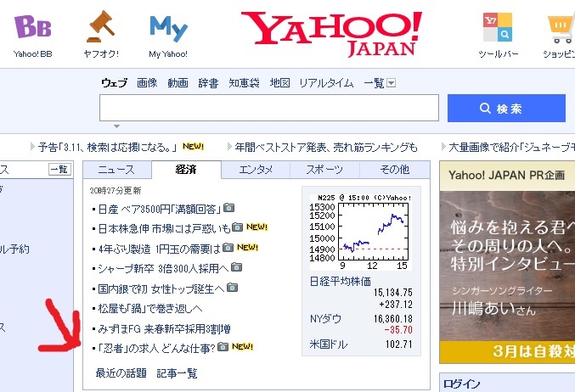The width and height of the screenshot is (575, 392).
Task: Open 大量画像で紹介 link
Action: [512, 148]
